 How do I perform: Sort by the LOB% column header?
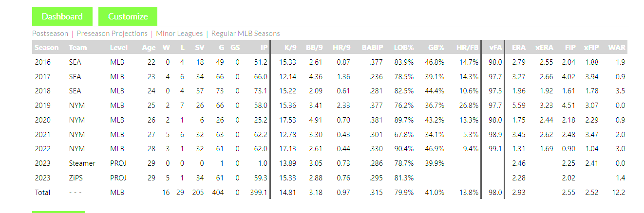point(403,48)
